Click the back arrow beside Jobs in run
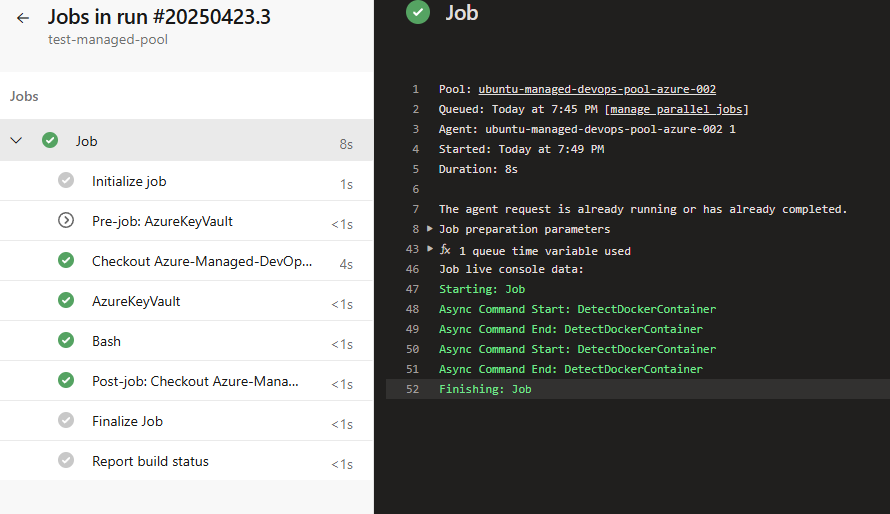This screenshot has width=890, height=514. click(23, 18)
